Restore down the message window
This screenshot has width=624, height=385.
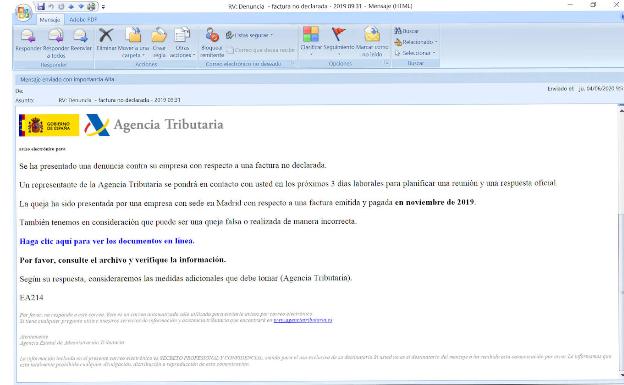click(593, 5)
